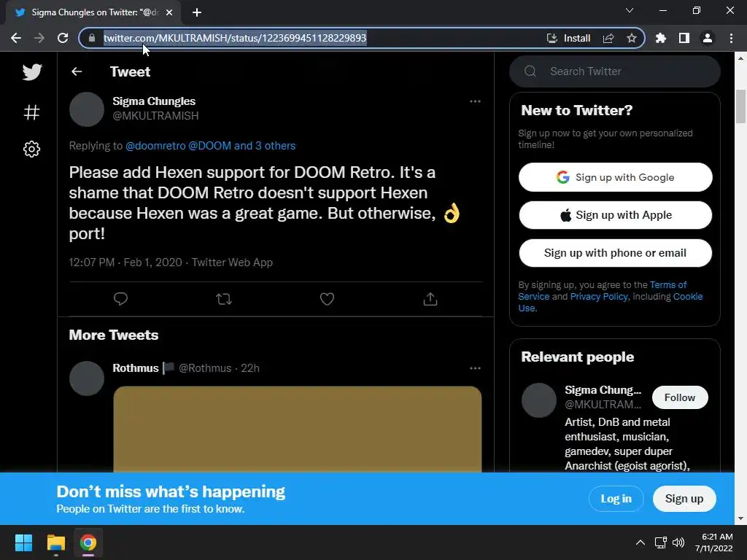Screen dimensions: 747x560
Task: Retweet the Sigma Chungles tweet
Action: (x=223, y=298)
